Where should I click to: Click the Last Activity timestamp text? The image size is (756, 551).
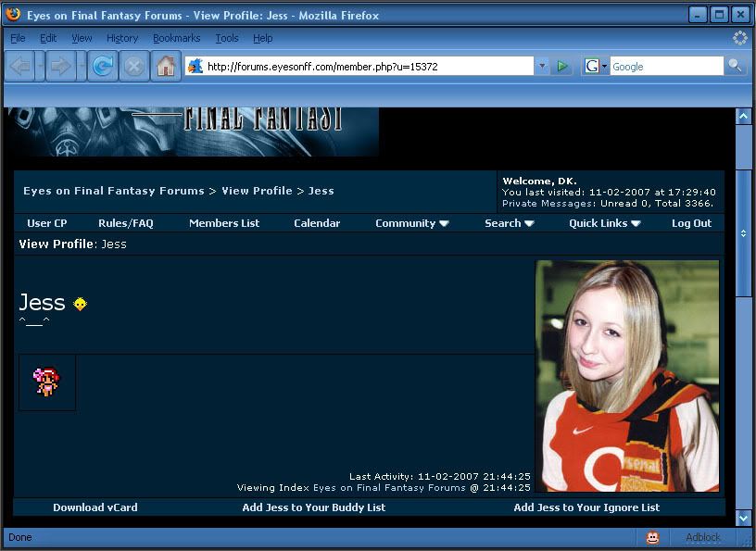[x=440, y=476]
